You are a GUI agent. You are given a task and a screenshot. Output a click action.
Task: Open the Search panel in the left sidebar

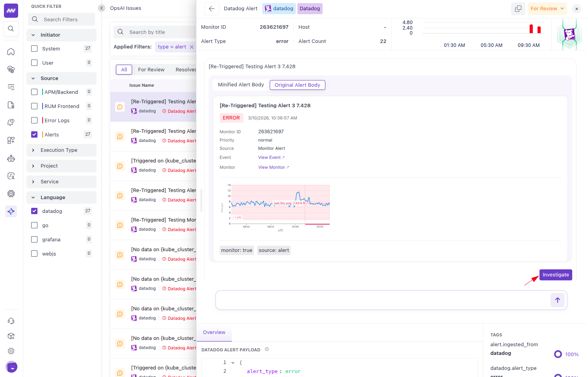coord(11,28)
